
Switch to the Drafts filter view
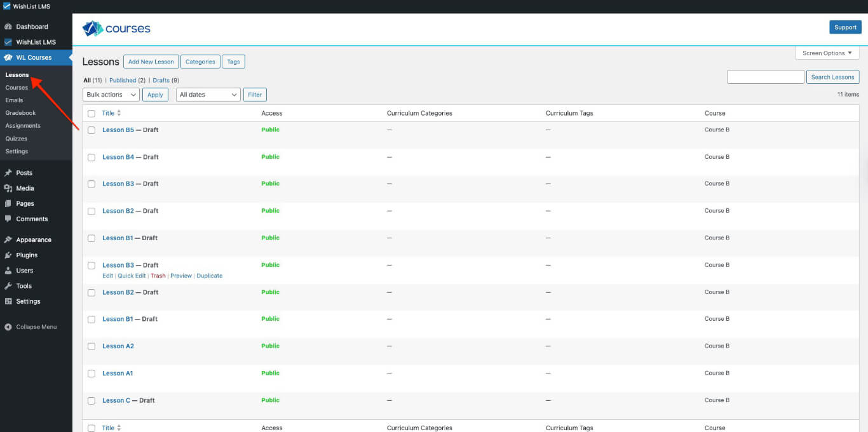pos(161,80)
